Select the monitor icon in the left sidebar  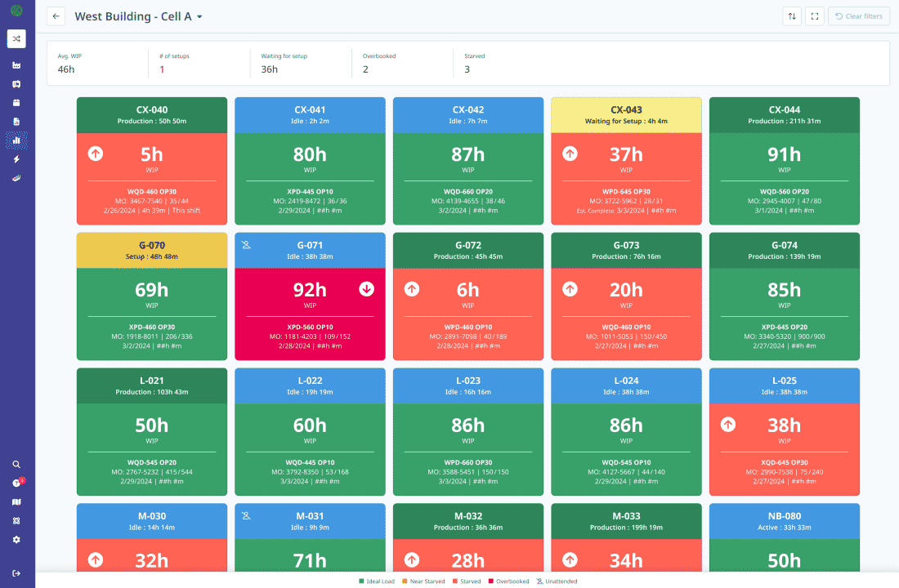[16, 84]
